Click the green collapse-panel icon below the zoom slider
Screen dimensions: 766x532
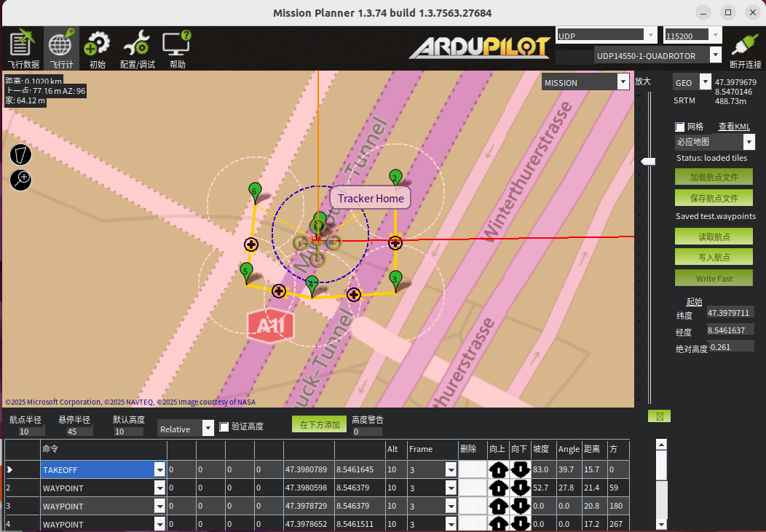pos(660,416)
